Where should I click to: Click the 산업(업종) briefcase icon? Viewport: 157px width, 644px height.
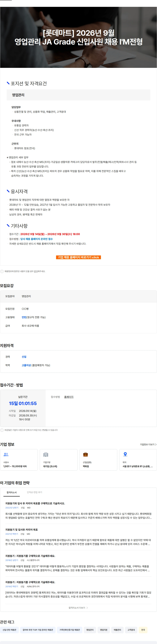[x=86, y=454]
